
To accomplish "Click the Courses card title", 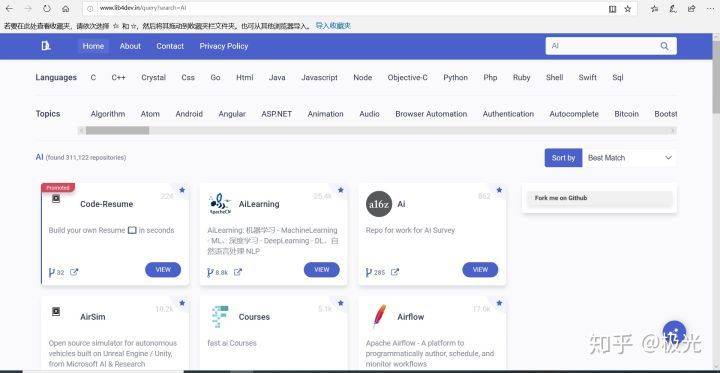I will pyautogui.click(x=254, y=317).
